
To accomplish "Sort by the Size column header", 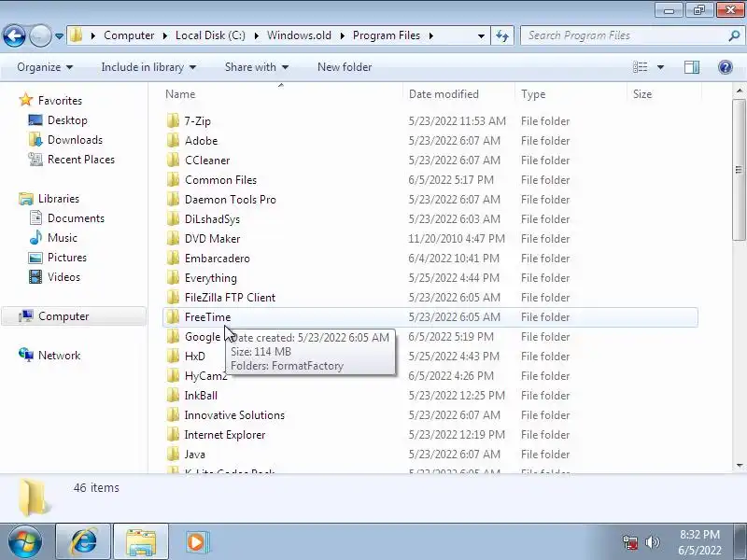I will click(x=642, y=94).
